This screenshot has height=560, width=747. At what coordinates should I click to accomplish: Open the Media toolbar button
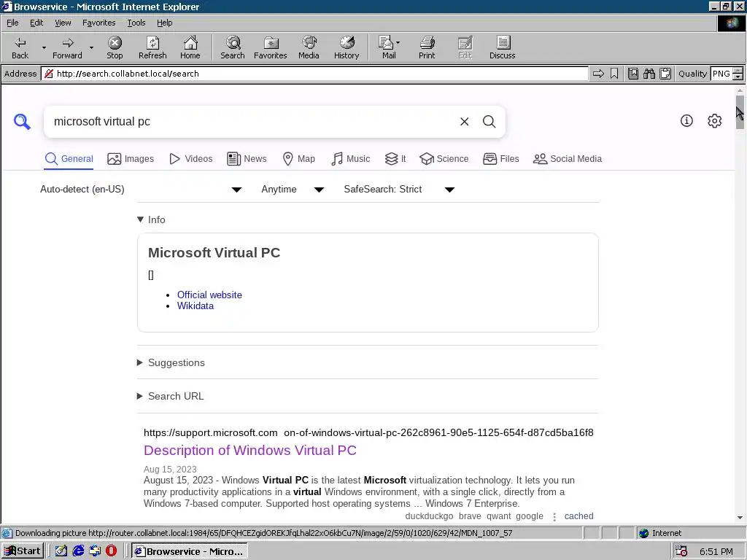(309, 47)
